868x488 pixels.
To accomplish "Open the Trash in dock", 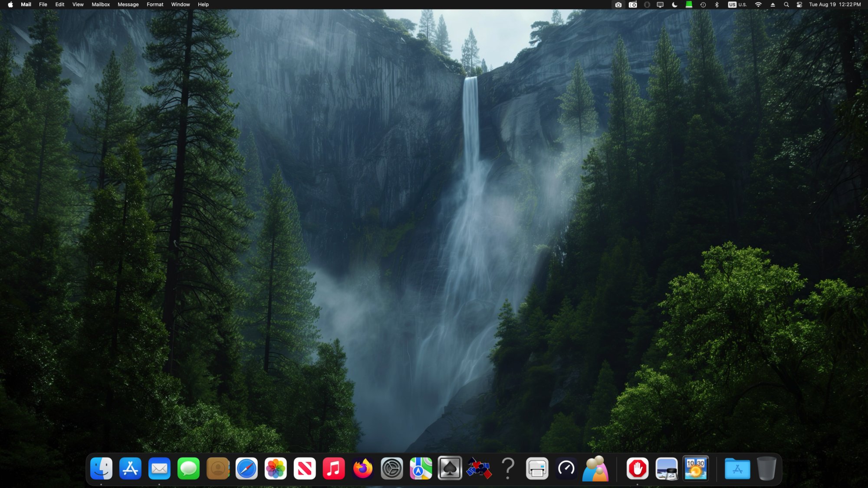I will (x=766, y=468).
